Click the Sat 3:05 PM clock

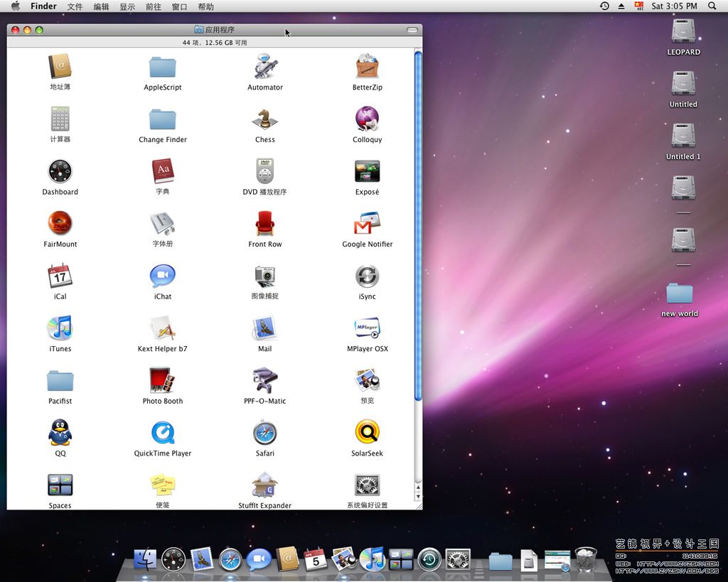(x=674, y=6)
